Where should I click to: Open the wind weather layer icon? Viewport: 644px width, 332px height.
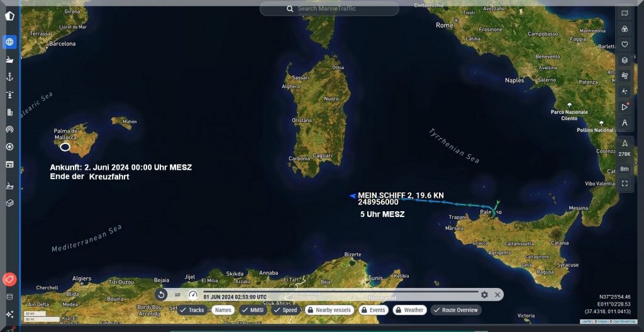tap(625, 75)
